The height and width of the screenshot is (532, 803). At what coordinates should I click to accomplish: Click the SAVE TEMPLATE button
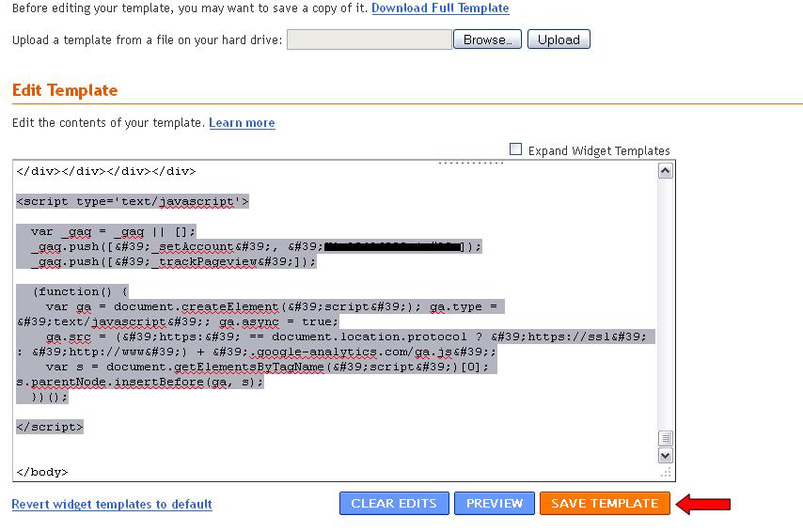(605, 503)
